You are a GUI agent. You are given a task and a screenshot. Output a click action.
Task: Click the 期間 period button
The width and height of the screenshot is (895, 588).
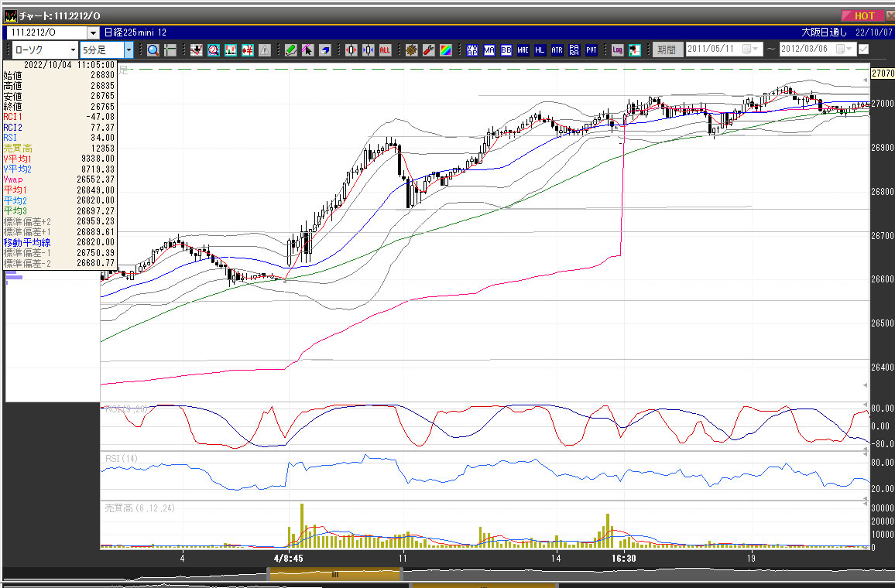[667, 50]
